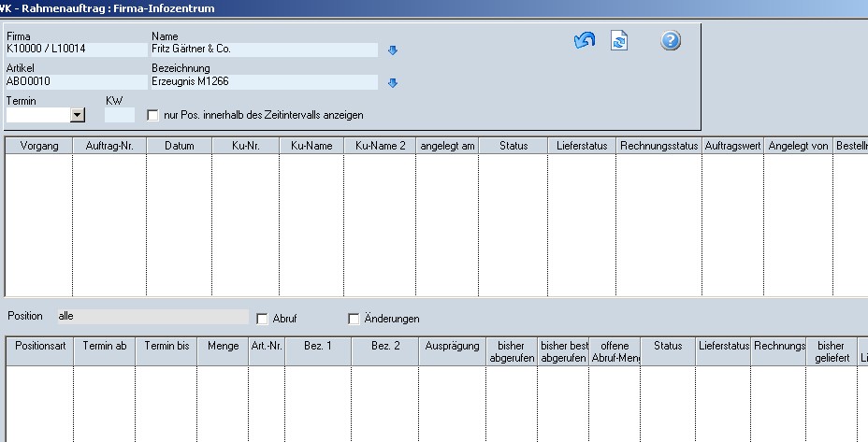Click the blue arrow beside Fritz Gärtner & Co.

[x=393, y=50]
